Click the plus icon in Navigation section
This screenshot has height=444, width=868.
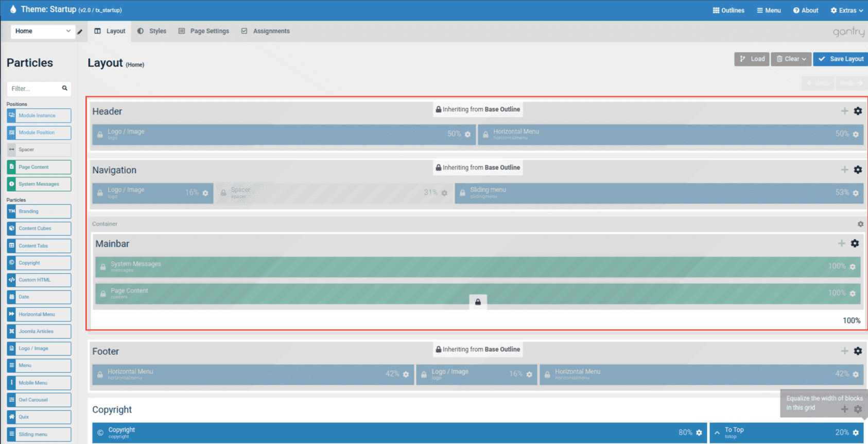point(844,169)
